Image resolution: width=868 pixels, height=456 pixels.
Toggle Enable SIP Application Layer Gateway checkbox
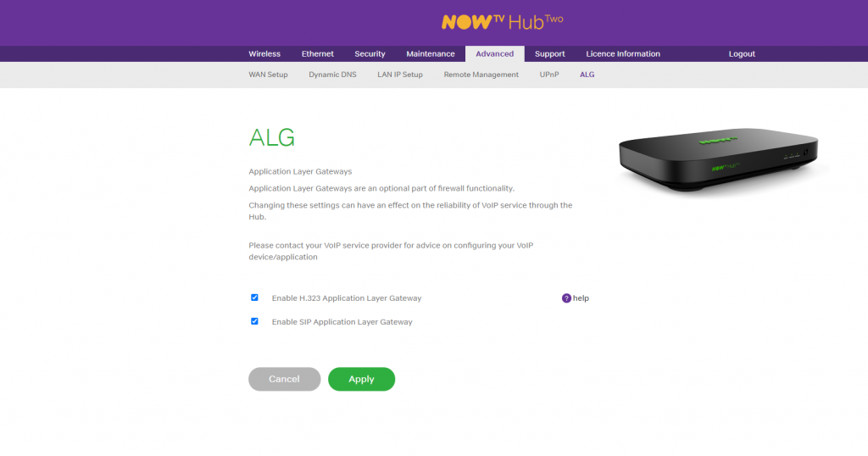254,321
